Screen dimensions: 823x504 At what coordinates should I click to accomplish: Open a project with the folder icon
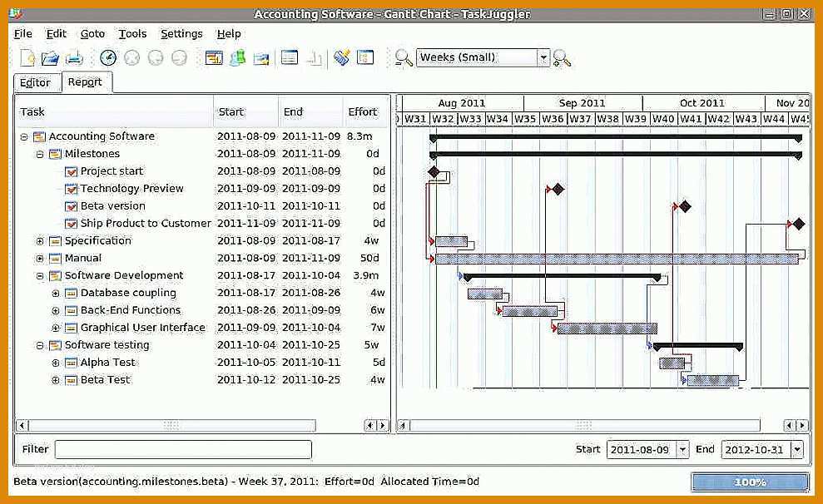tap(51, 57)
